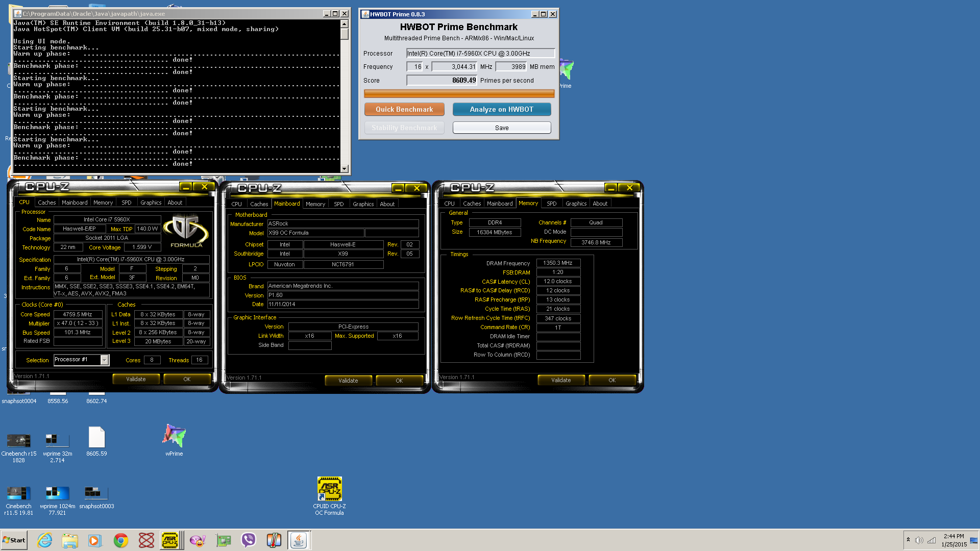Launch Internet Explorer from the taskbar

pyautogui.click(x=45, y=540)
